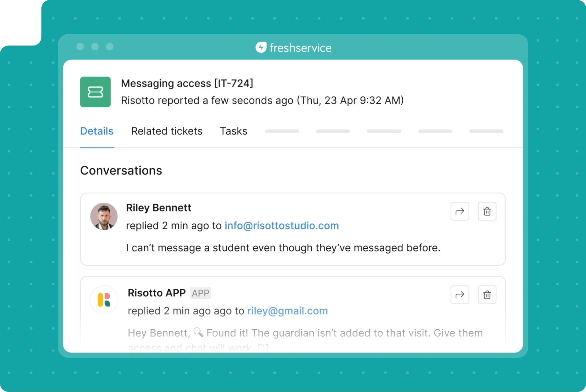Click the Riley Bennett sender name

(159, 208)
